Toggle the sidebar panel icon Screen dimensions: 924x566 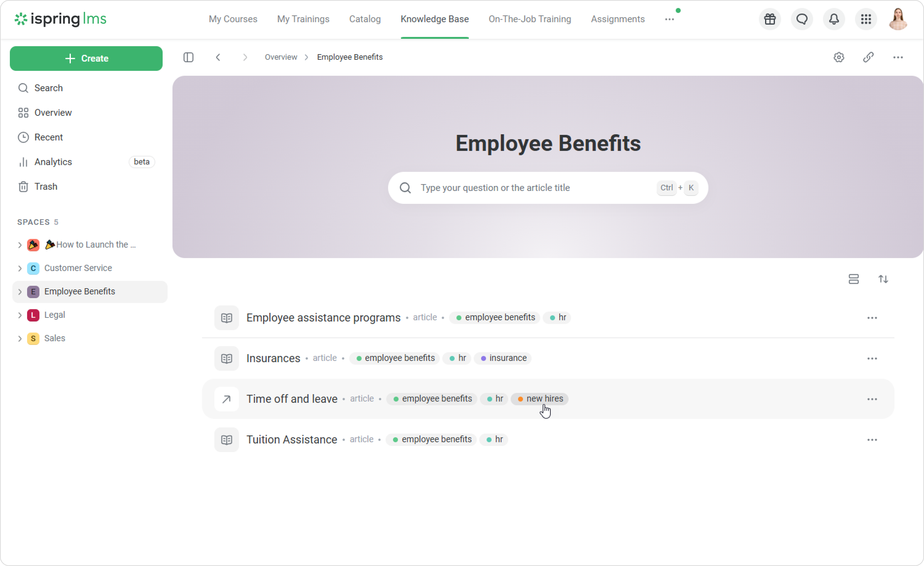point(188,57)
